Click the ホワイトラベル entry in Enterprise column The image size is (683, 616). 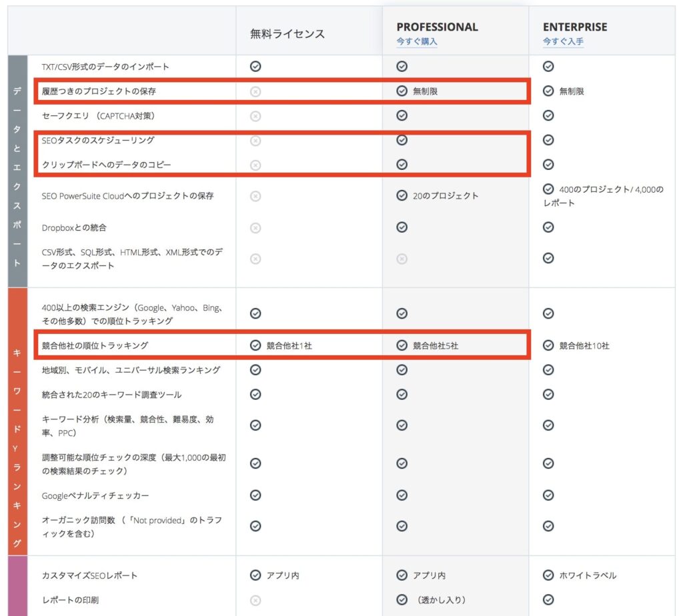coord(588,575)
